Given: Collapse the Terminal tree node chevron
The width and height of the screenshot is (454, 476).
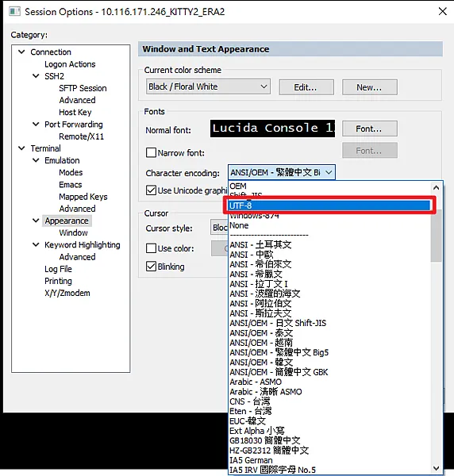Looking at the screenshot, I should pyautogui.click(x=21, y=148).
